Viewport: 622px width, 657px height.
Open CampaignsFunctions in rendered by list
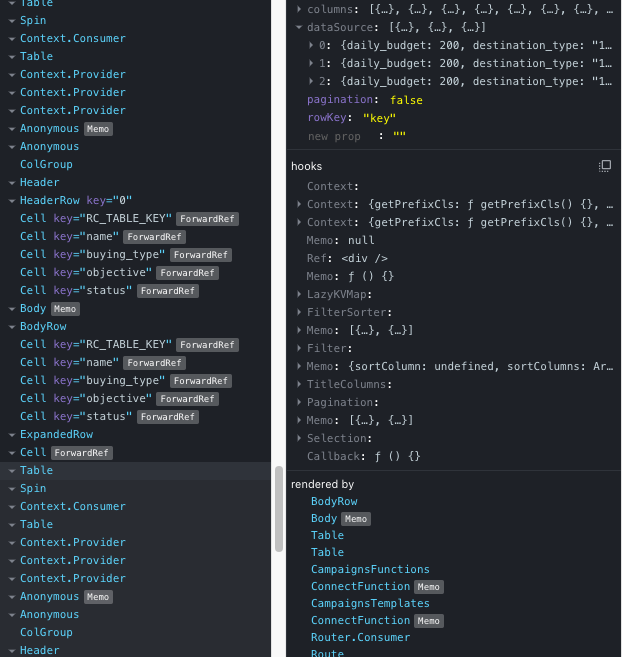[370, 569]
